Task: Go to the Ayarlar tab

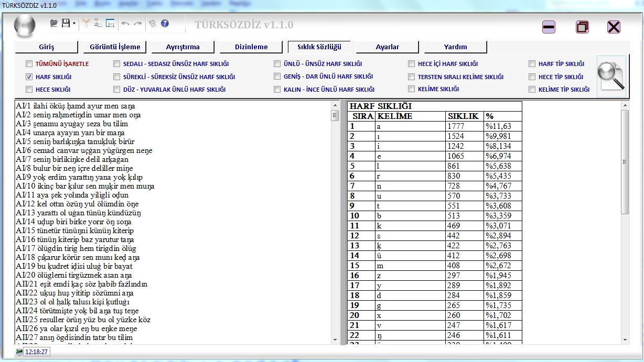Action: pyautogui.click(x=388, y=47)
